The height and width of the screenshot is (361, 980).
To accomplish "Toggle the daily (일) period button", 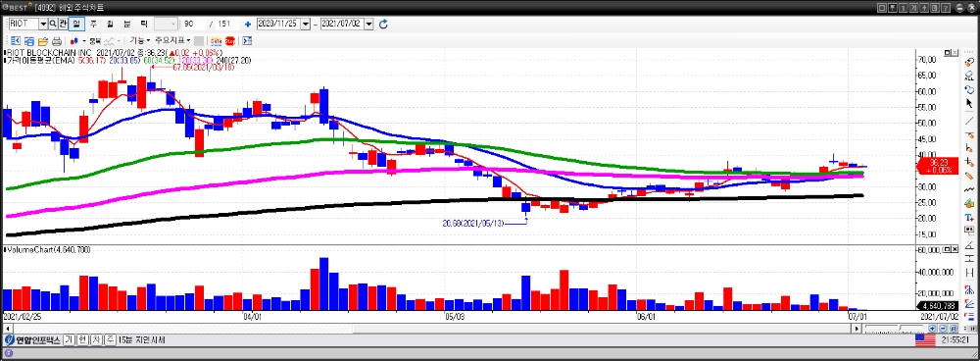I will point(76,24).
